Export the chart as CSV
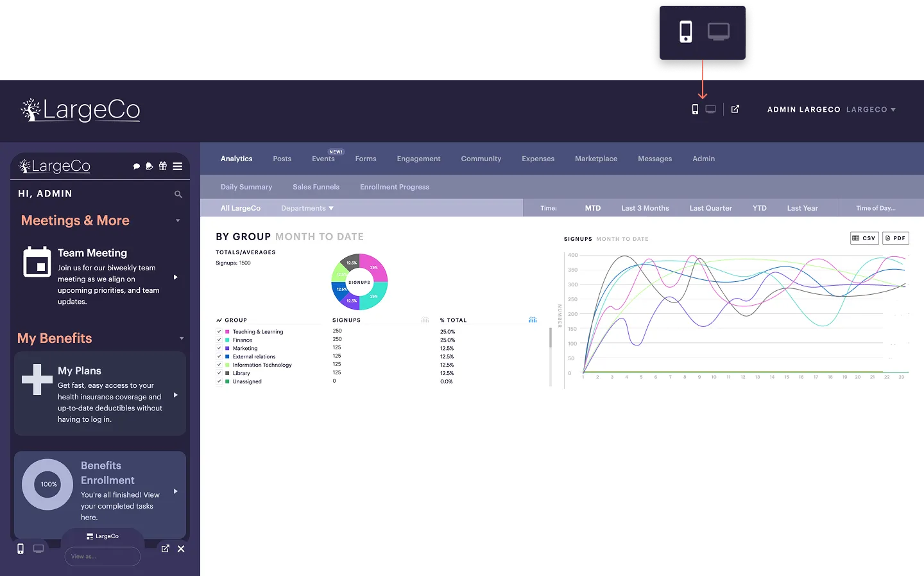Viewport: 924px width, 576px height. coord(864,238)
